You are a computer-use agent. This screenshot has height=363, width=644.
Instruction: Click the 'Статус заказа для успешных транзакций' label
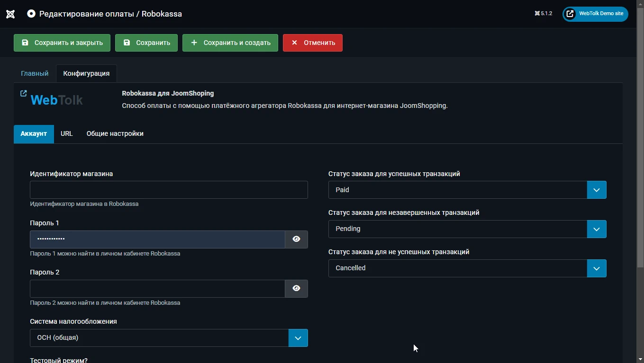click(x=394, y=174)
